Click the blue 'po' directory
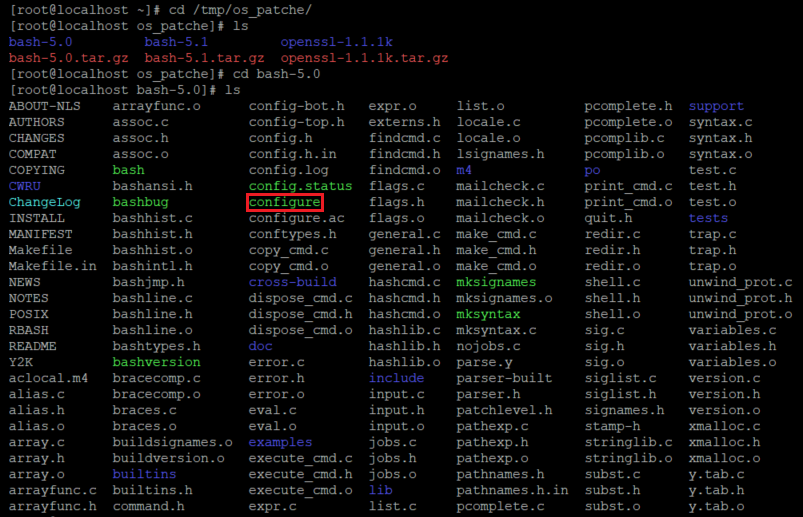This screenshot has height=517, width=803. (x=593, y=170)
